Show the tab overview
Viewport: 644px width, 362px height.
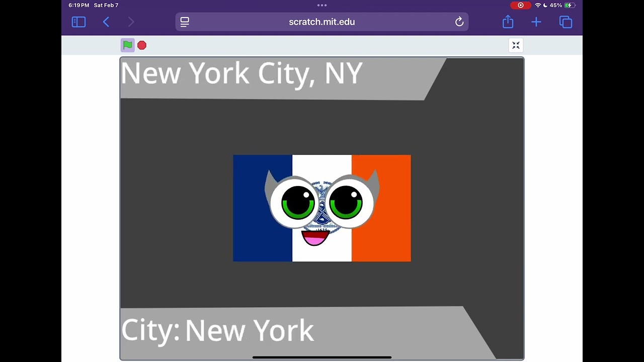tap(566, 22)
